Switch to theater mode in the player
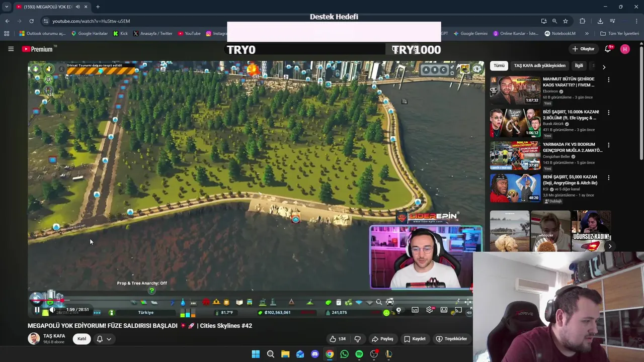 (444, 310)
